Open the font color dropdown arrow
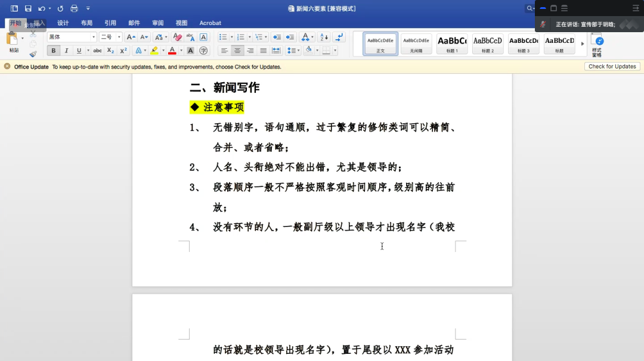644x361 pixels. click(181, 51)
